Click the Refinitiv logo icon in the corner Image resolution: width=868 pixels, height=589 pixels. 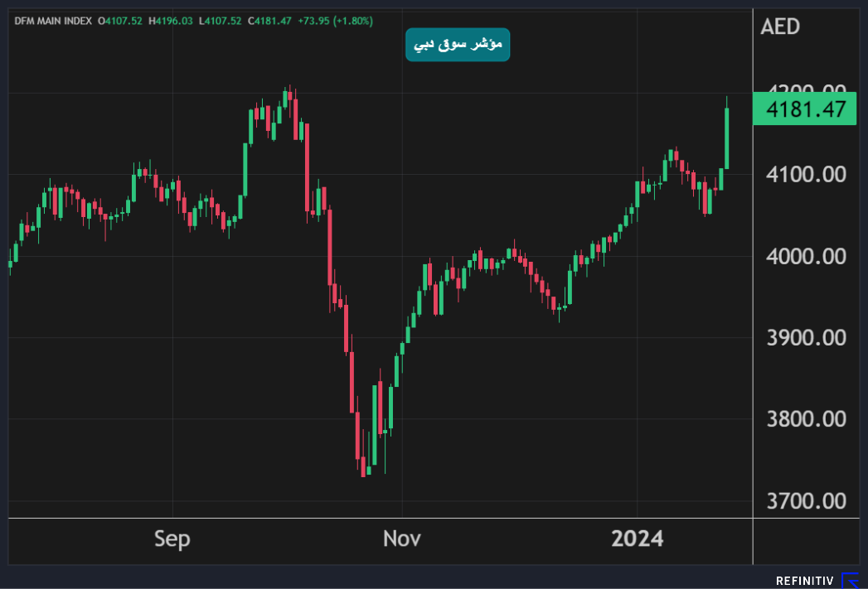point(851,580)
